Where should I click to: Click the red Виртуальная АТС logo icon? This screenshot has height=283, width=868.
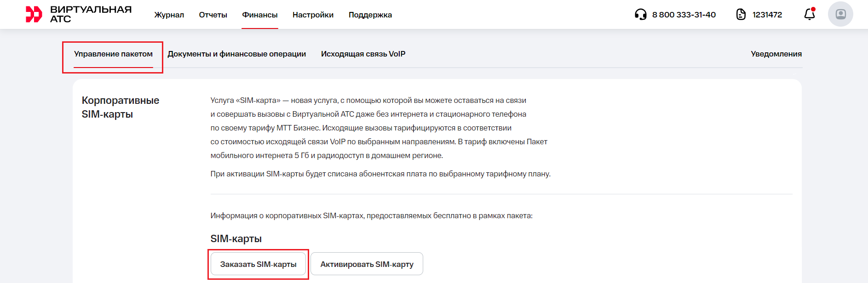pos(34,14)
